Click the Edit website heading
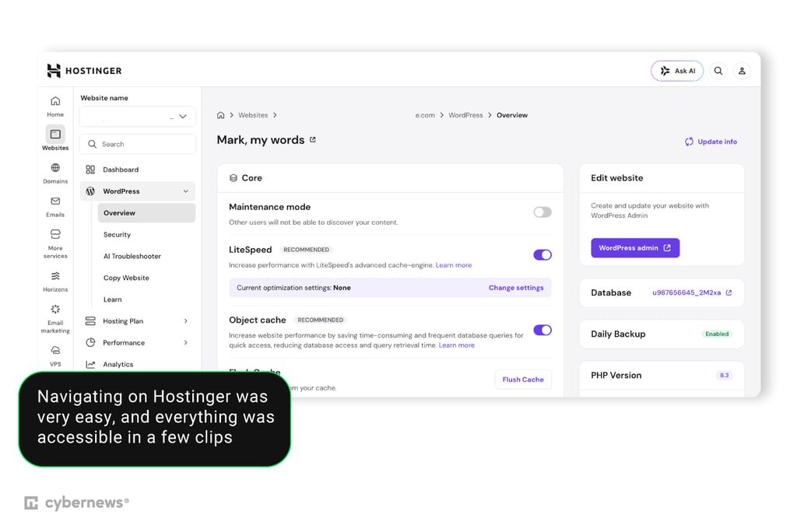 coord(616,178)
